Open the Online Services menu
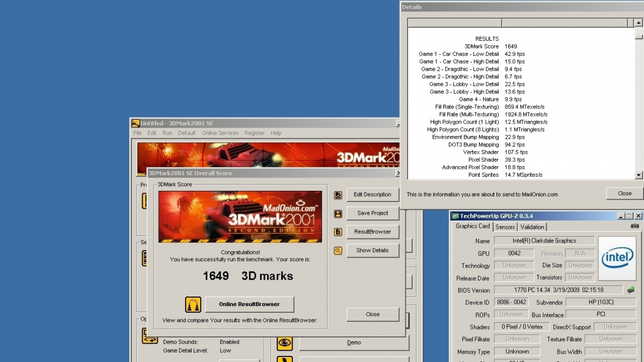The width and height of the screenshot is (644, 362). (220, 133)
